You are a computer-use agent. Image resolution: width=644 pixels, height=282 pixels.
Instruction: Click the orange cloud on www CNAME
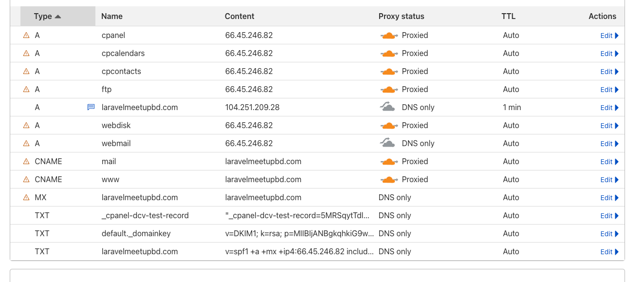click(388, 180)
